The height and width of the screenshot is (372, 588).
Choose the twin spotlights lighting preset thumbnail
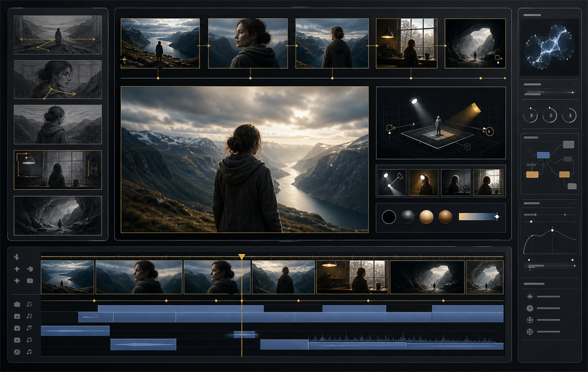392,183
